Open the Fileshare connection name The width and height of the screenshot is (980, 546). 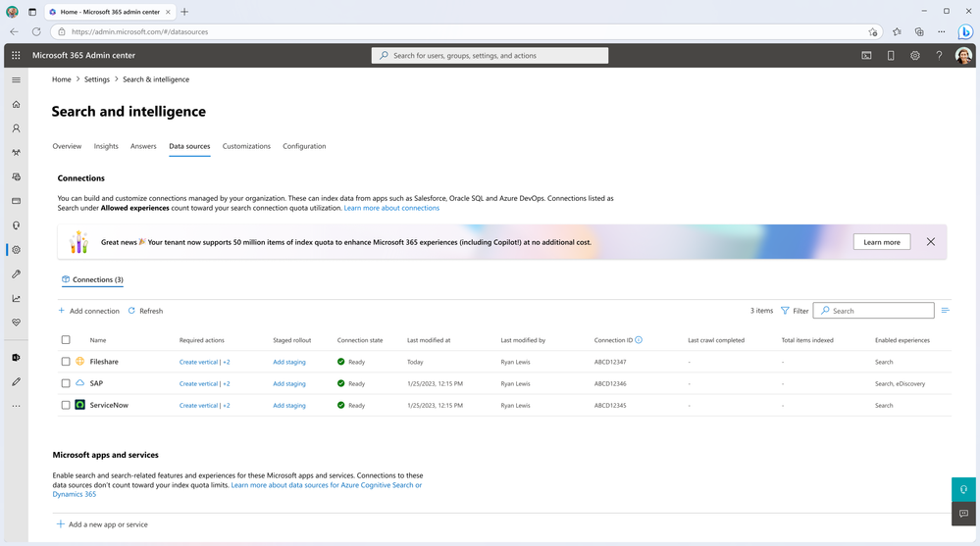coord(104,362)
